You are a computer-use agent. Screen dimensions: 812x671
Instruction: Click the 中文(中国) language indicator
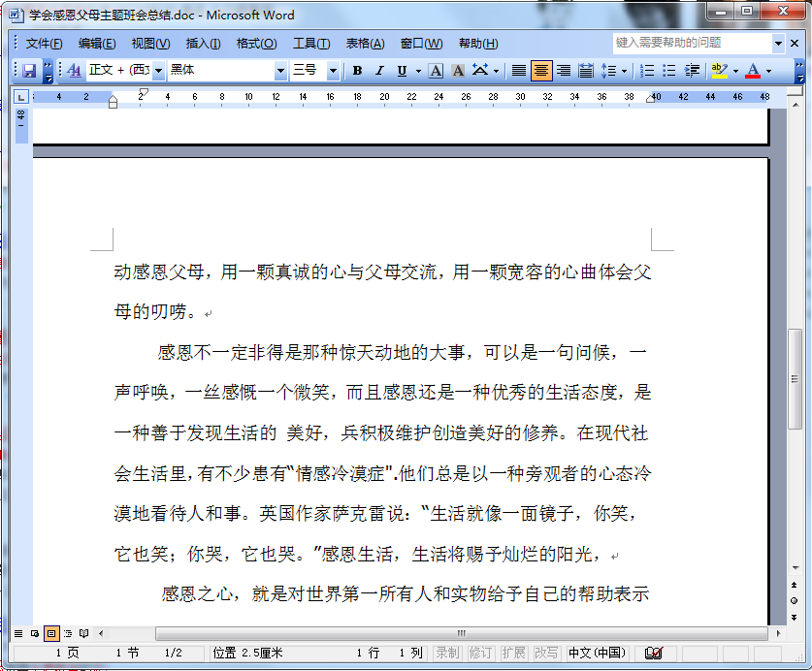pyautogui.click(x=597, y=653)
